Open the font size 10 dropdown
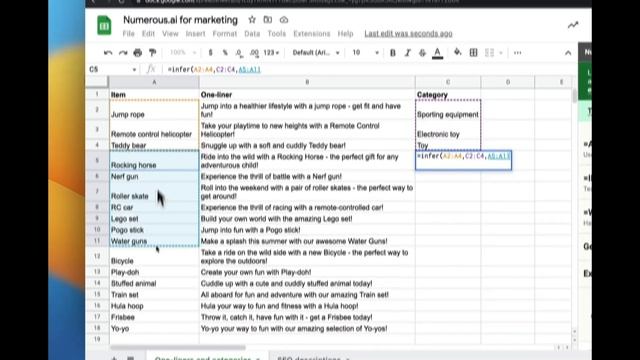This screenshot has height=360, width=640. 366,53
